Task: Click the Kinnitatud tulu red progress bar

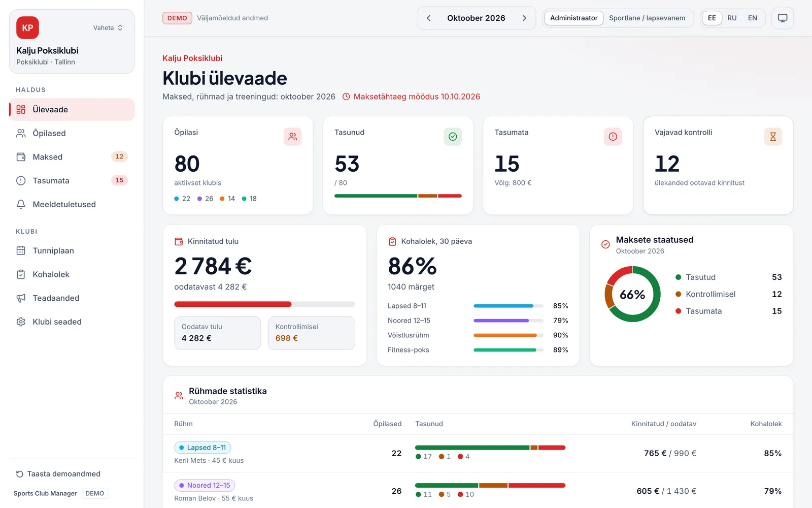Action: pos(233,304)
